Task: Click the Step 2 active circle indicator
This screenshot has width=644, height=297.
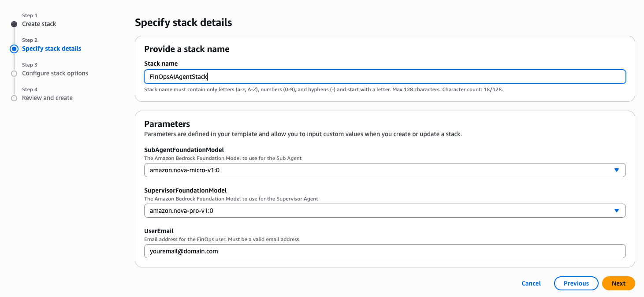Action: click(14, 49)
